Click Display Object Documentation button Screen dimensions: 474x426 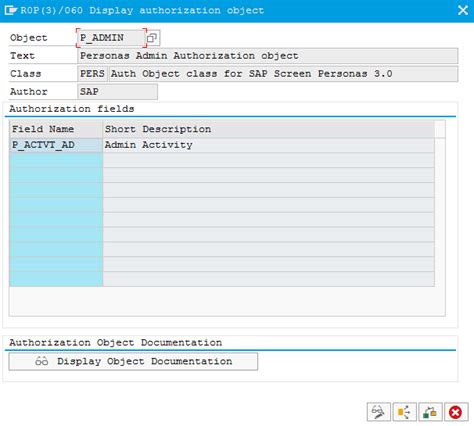[133, 361]
